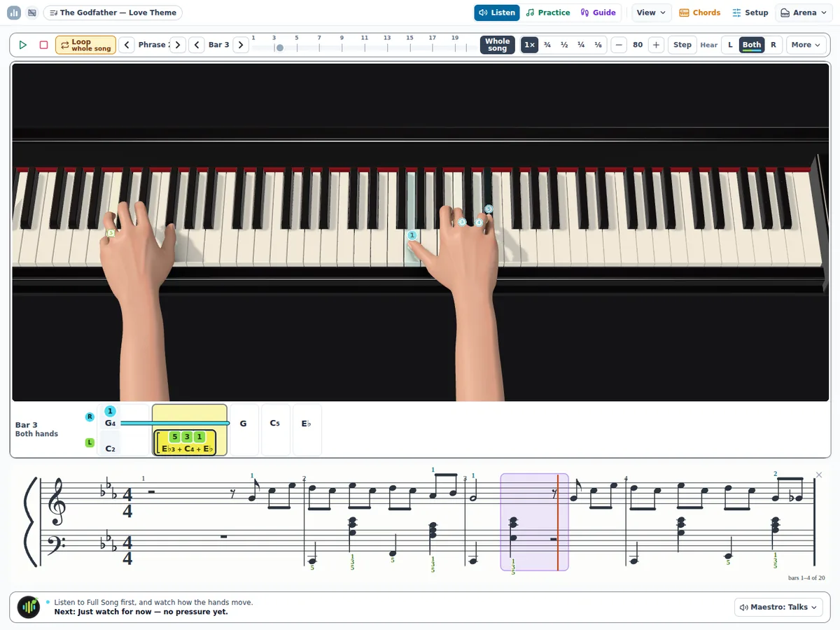Switch to Practice mode
The image size is (840, 630).
coord(548,13)
